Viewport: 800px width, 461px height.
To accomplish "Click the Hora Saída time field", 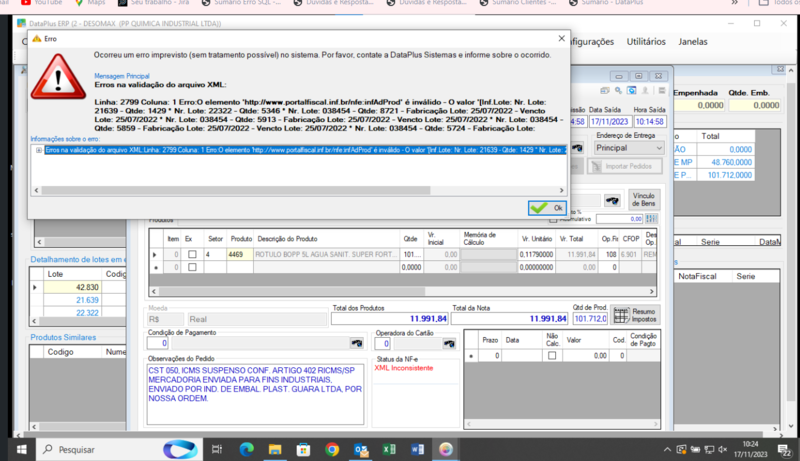I will (650, 122).
